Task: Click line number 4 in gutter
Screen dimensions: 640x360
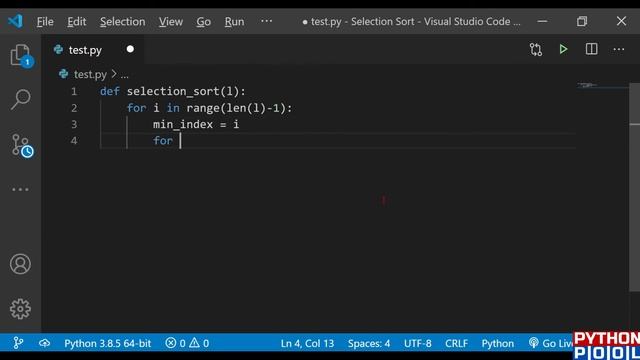Action: pos(74,141)
